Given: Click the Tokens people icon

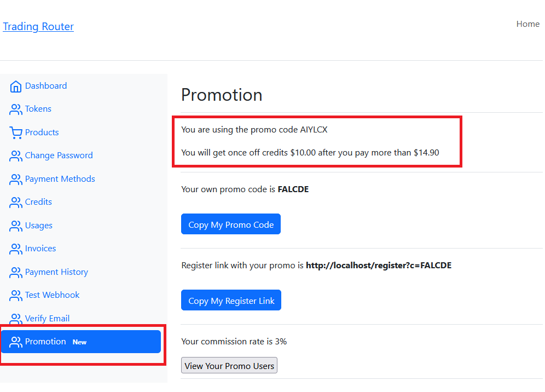Looking at the screenshot, I should tap(16, 109).
